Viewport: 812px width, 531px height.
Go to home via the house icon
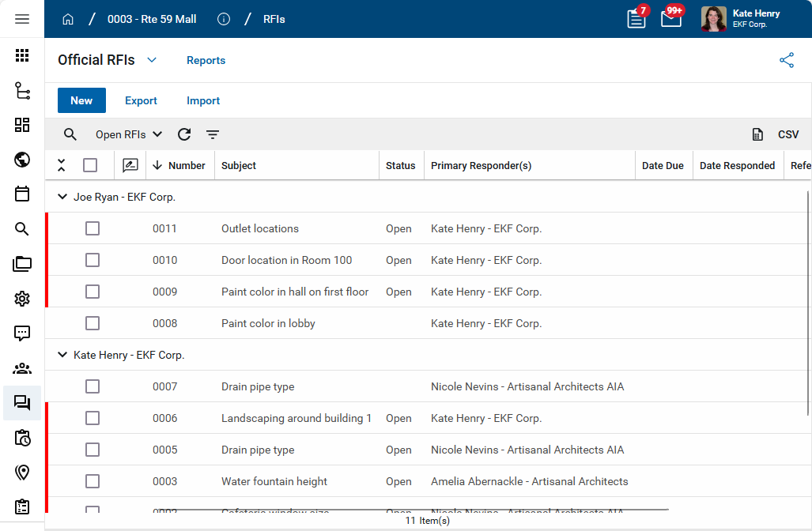pos(68,19)
